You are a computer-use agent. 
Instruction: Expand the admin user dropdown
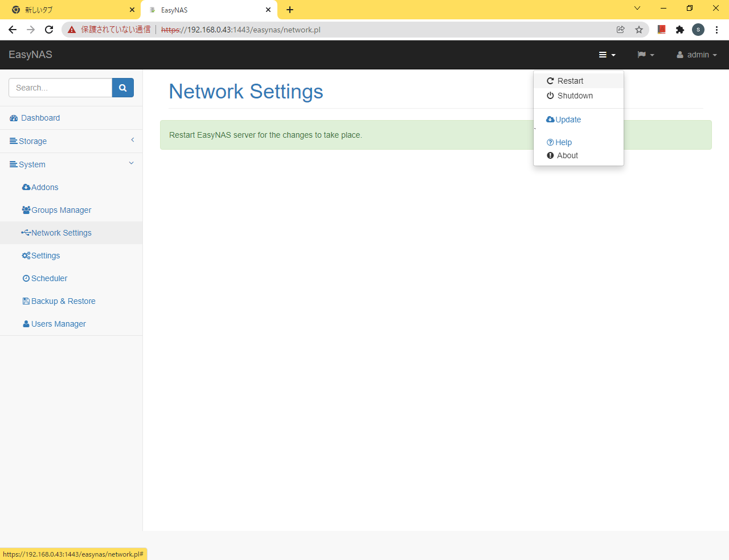tap(697, 55)
